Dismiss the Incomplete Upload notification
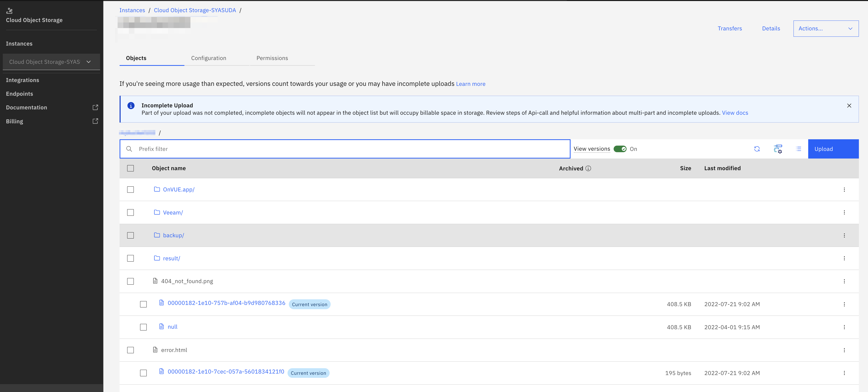This screenshot has height=392, width=868. pyautogui.click(x=849, y=106)
